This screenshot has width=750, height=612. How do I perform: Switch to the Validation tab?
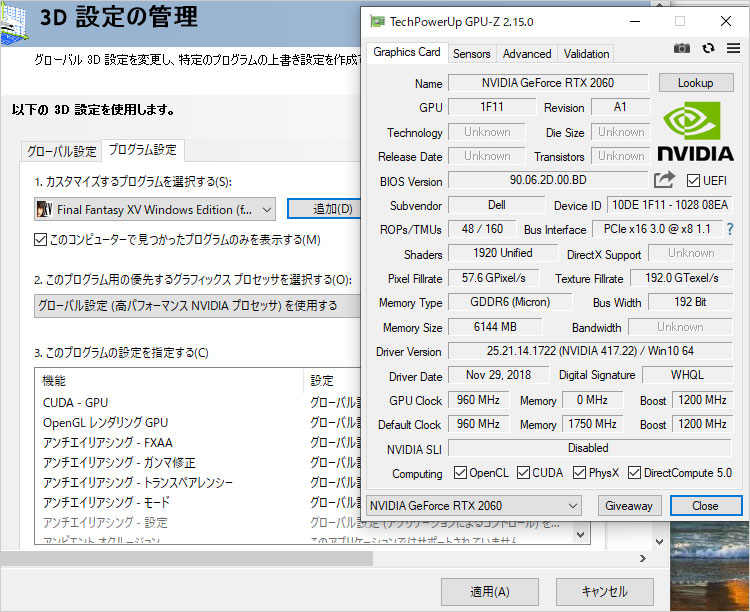(x=586, y=54)
